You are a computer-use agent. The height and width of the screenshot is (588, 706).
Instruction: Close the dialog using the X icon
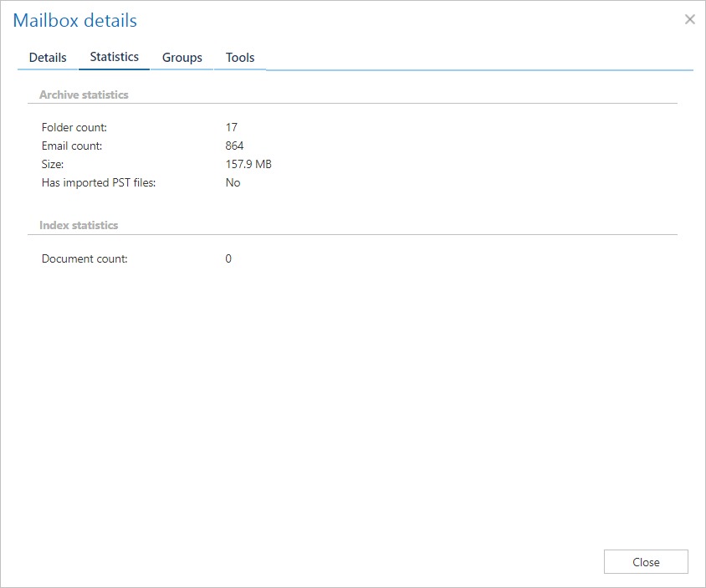689,19
